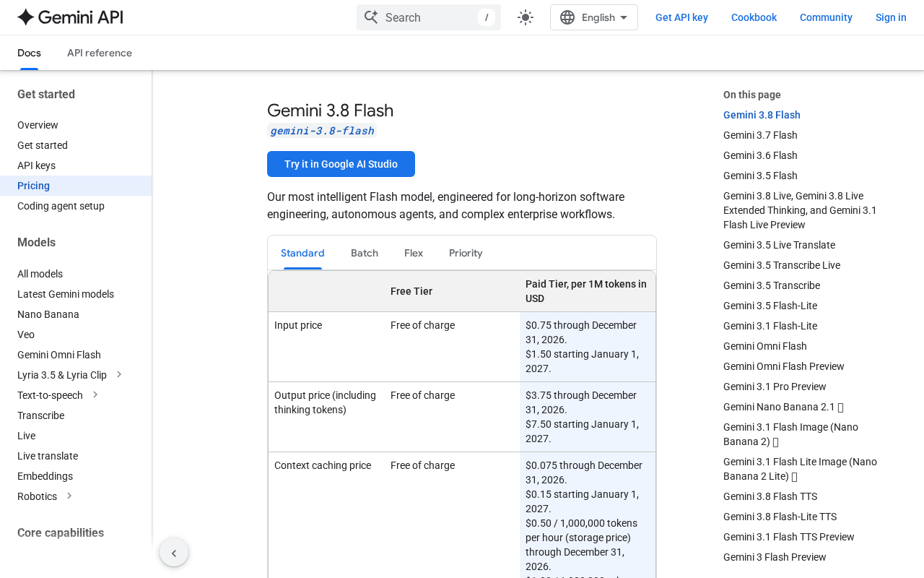Viewport: 924px width, 578px height.
Task: Select the Batch pricing tab
Action: click(x=365, y=253)
